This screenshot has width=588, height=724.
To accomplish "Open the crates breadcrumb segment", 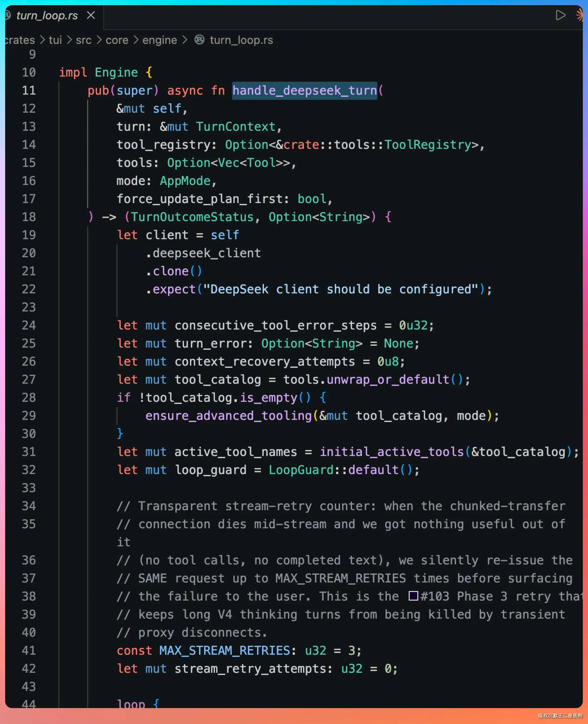I will point(20,40).
